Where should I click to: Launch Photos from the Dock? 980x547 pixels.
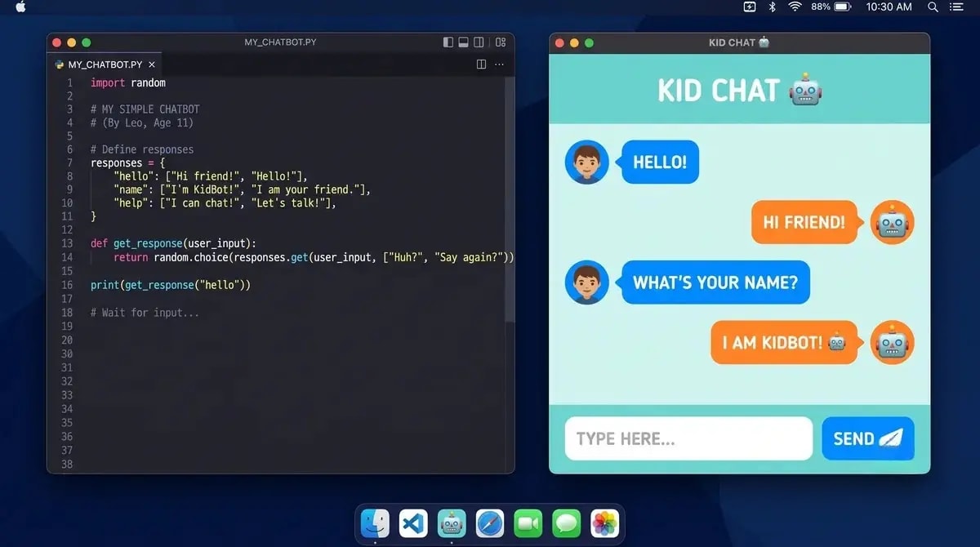pos(605,523)
